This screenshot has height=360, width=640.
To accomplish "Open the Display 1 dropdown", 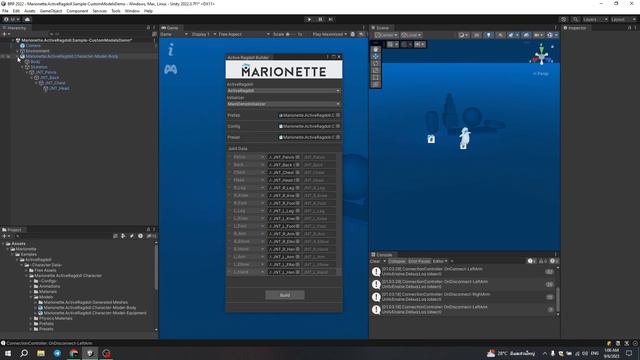I will point(204,34).
